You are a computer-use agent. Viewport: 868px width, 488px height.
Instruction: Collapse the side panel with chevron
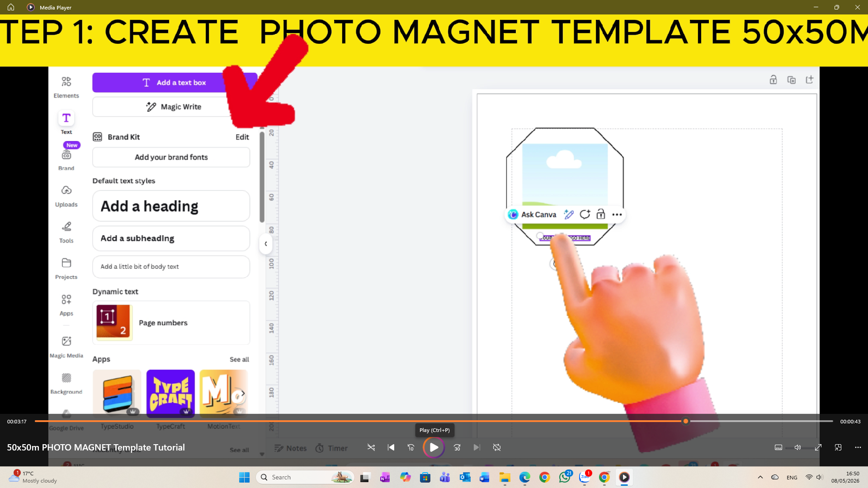coord(266,244)
